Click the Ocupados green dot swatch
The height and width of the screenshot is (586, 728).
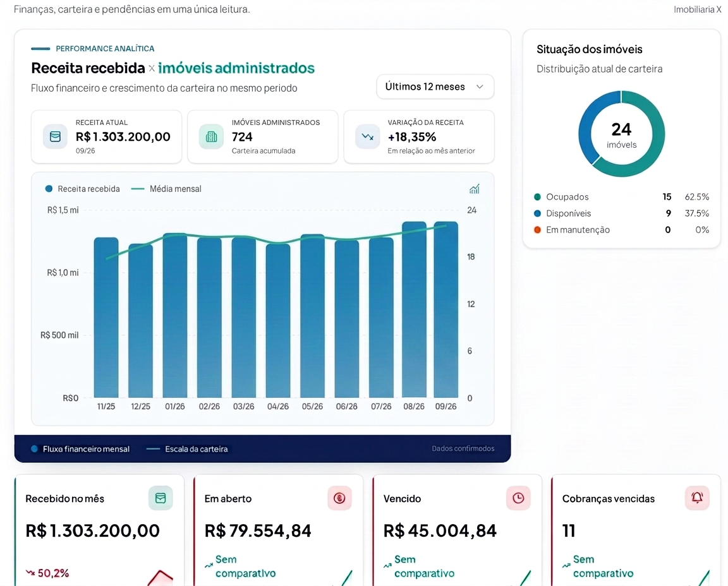click(x=538, y=197)
